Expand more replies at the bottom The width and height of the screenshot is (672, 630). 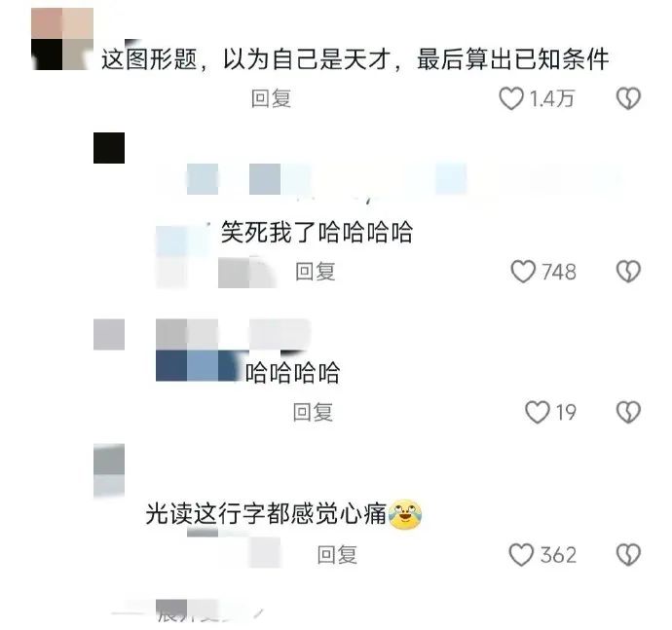pyautogui.click(x=189, y=614)
